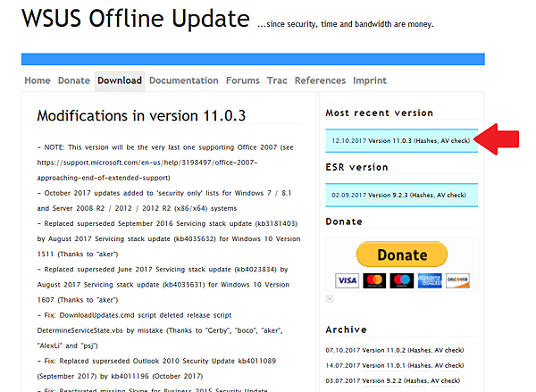Click the Archive heading
Image resolution: width=536 pixels, height=392 pixels.
(x=346, y=329)
